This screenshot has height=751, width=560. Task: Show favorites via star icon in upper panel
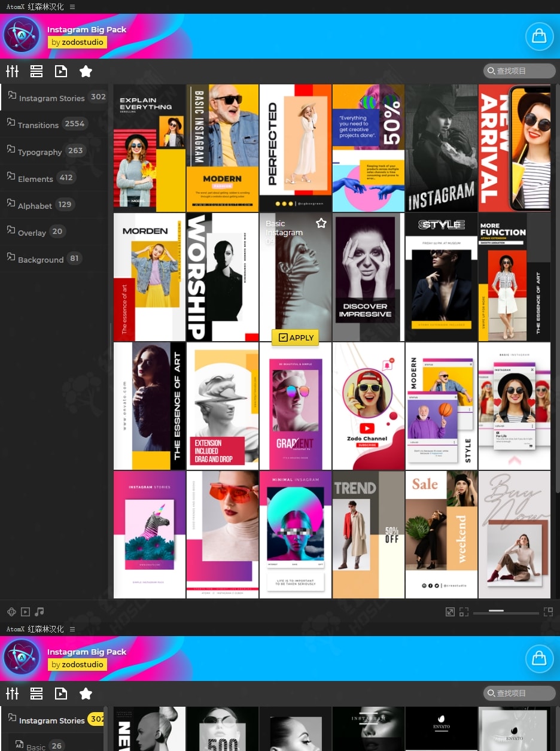86,71
